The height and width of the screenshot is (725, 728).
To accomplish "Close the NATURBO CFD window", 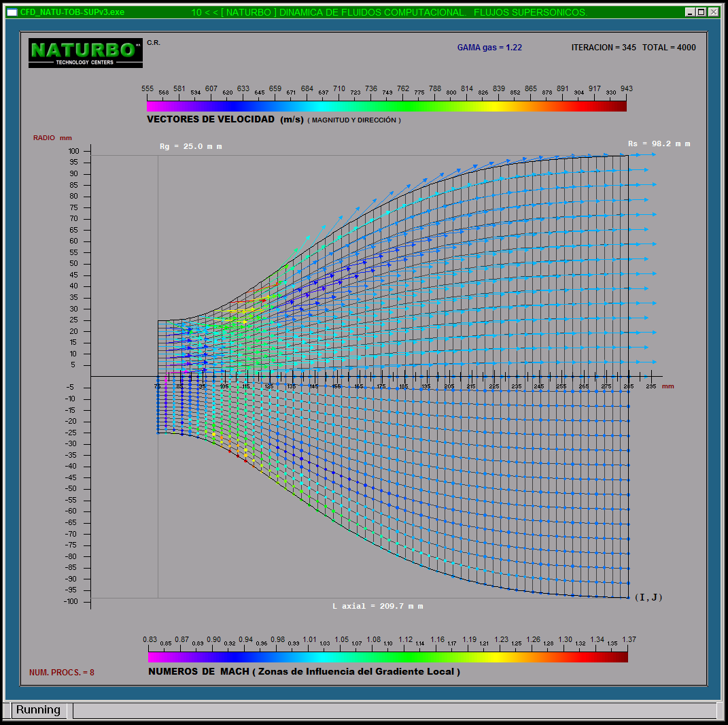I will tap(714, 12).
